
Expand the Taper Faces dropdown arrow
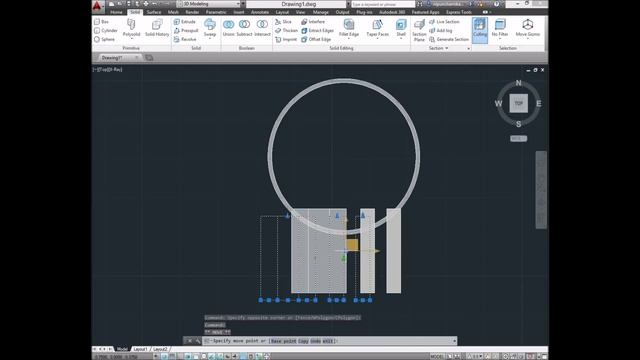(x=378, y=39)
